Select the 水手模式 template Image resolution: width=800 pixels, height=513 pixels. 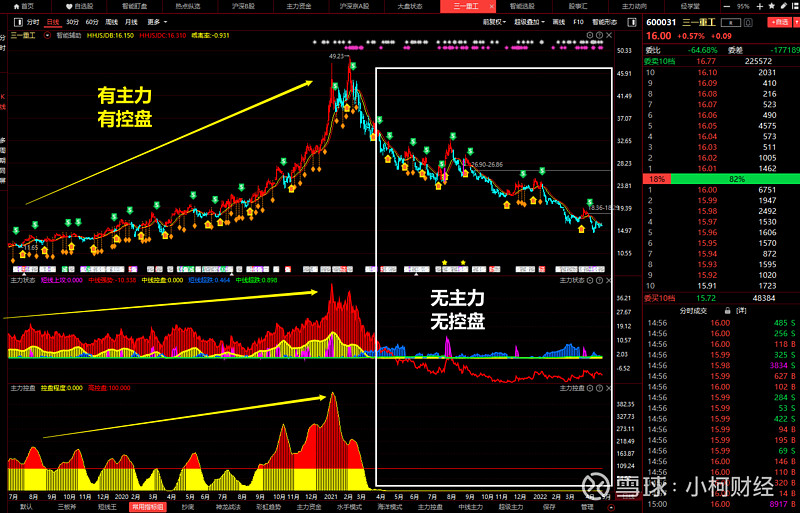349,507
